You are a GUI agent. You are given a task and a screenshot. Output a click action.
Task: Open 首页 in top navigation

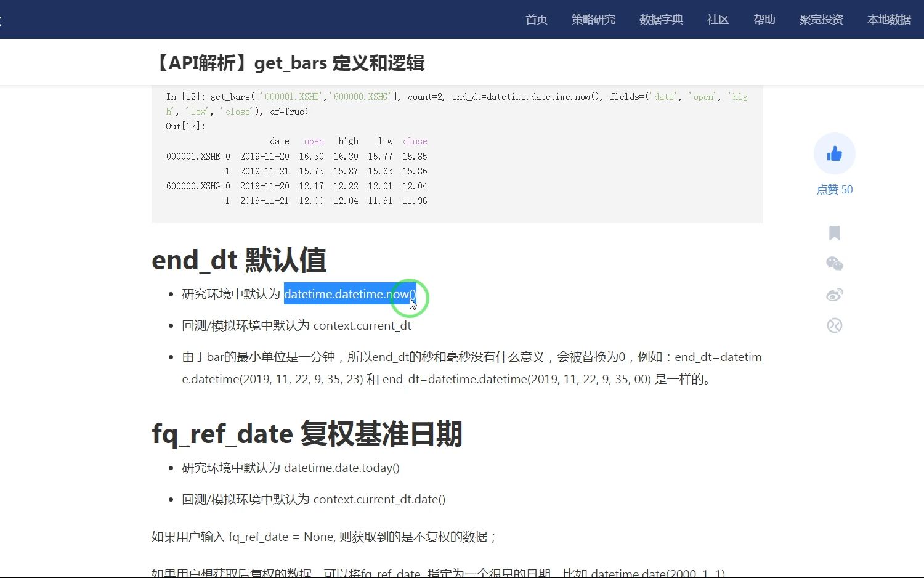click(537, 20)
